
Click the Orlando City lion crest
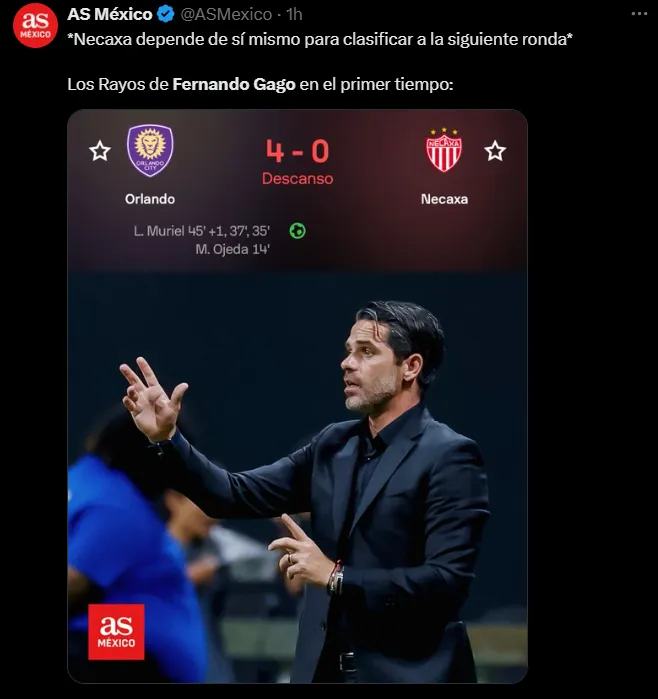(x=150, y=150)
